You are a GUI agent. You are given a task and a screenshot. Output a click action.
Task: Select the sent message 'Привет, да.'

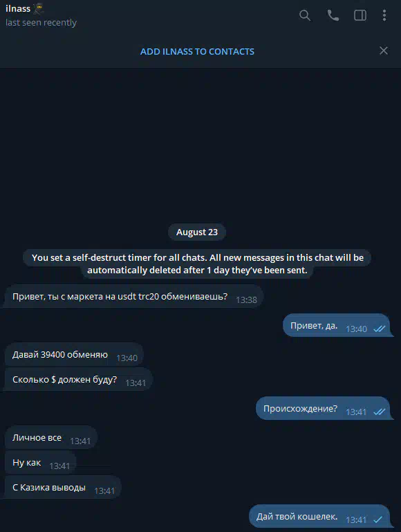(337, 325)
